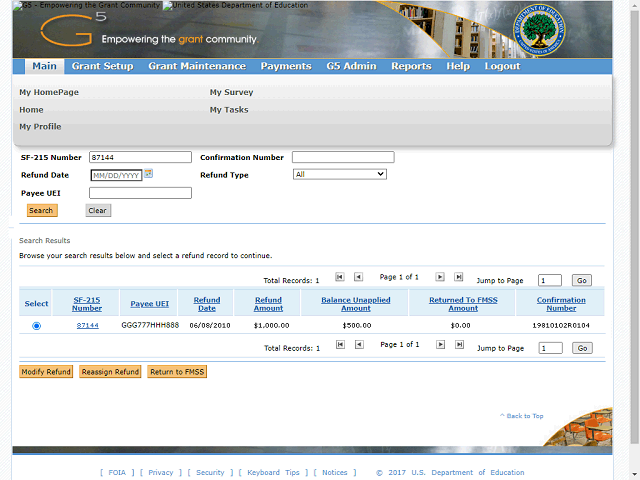Open the Refund Date calendar picker
Viewport: 640px width, 480px height.
tap(149, 174)
